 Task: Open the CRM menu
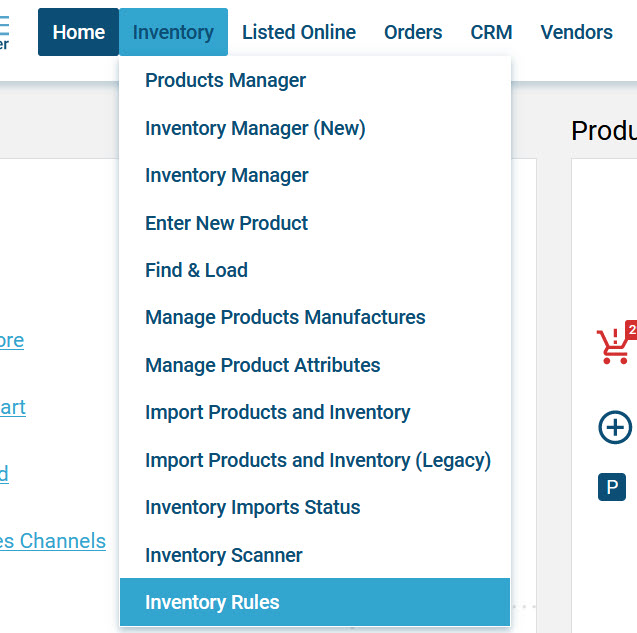(491, 32)
